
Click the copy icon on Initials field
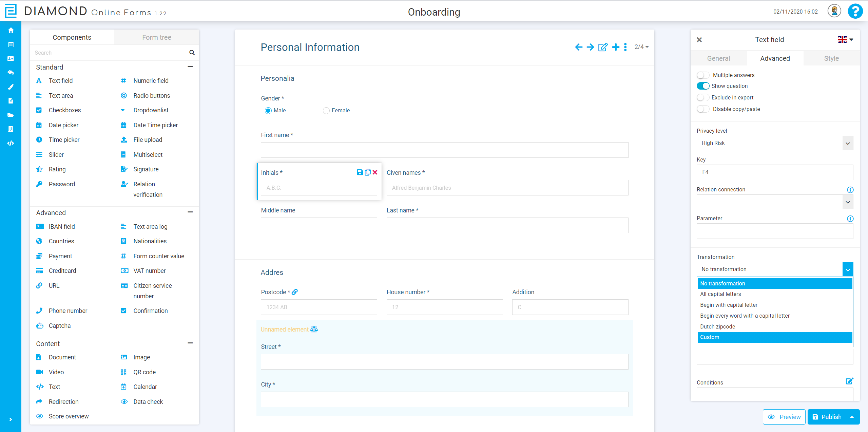tap(368, 172)
